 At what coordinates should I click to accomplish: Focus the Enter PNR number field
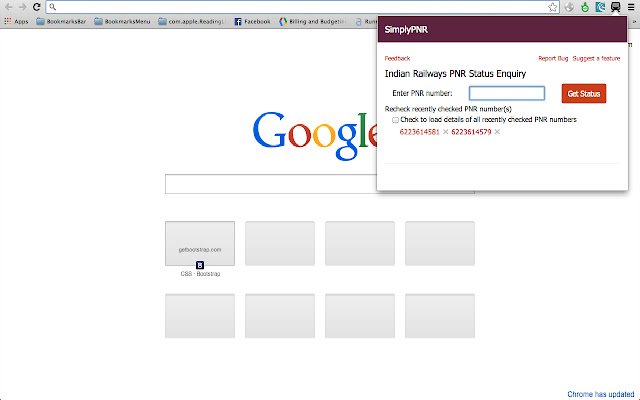point(507,93)
